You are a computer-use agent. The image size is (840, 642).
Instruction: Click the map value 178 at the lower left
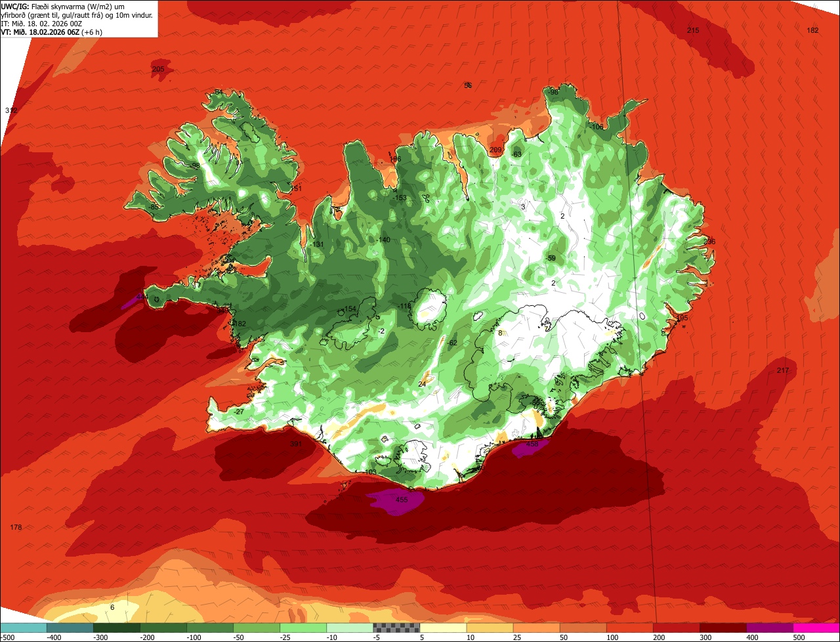(x=16, y=528)
